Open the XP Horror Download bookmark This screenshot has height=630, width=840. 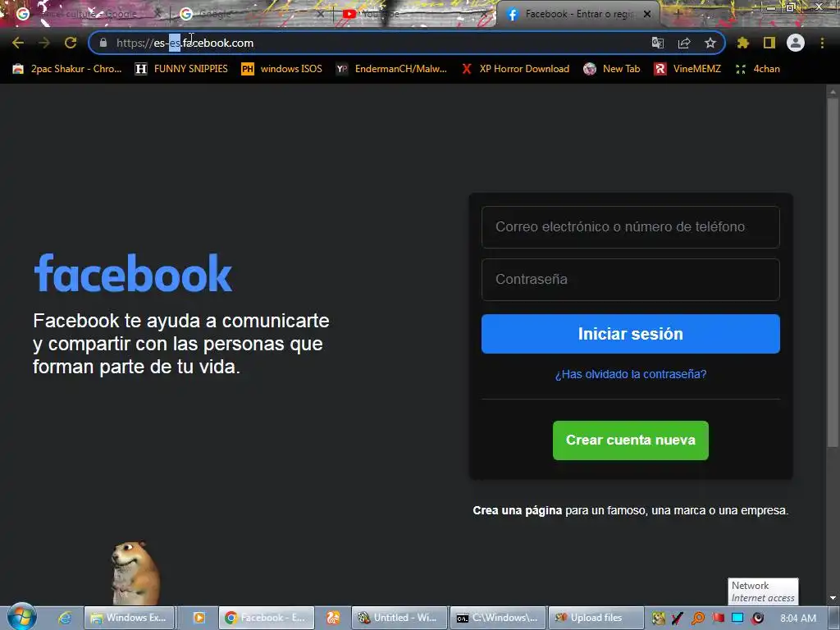tap(515, 69)
